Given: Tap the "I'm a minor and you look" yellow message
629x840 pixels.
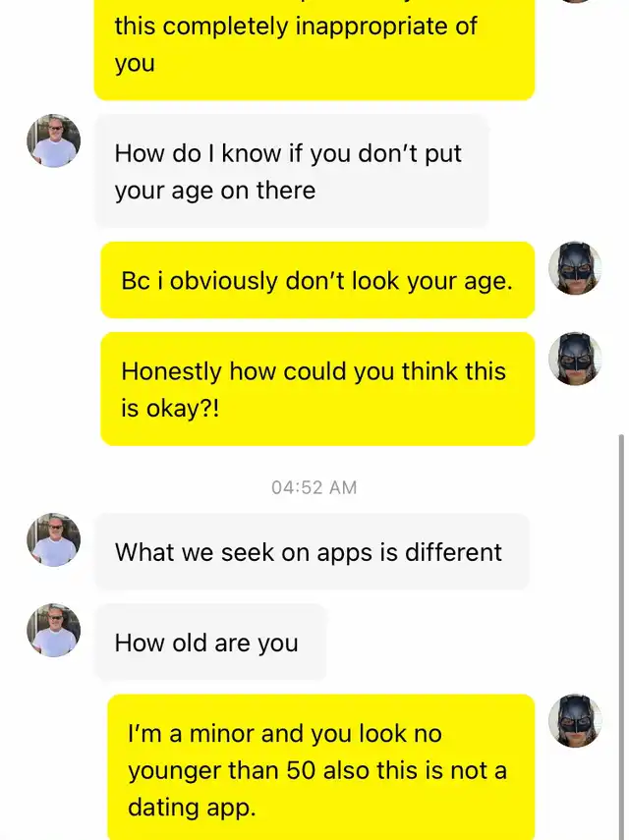Looking at the screenshot, I should pos(320,769).
